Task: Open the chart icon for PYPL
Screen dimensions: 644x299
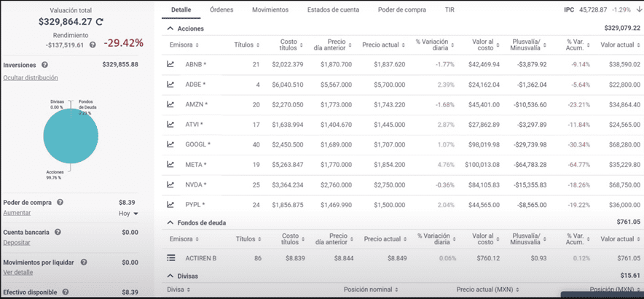Action: [171, 205]
